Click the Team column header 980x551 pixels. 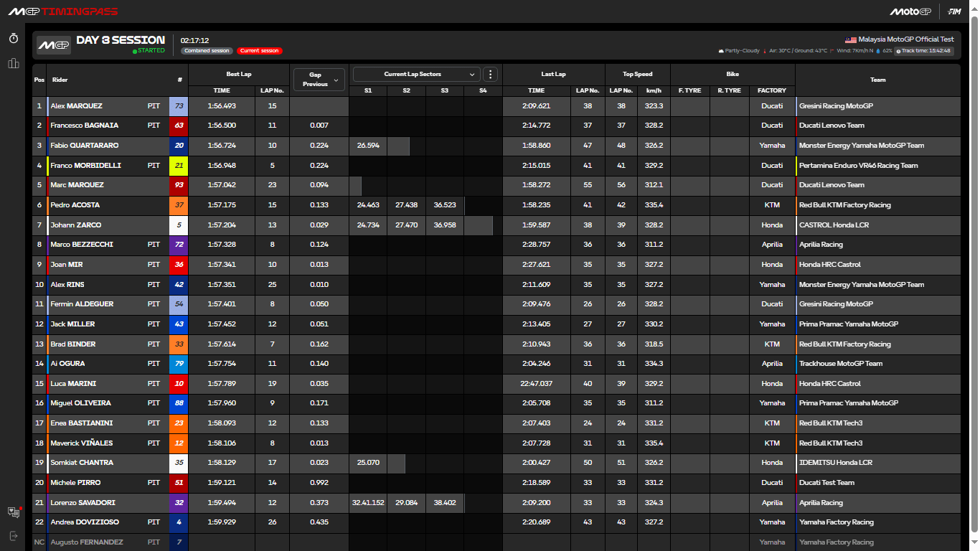coord(877,80)
